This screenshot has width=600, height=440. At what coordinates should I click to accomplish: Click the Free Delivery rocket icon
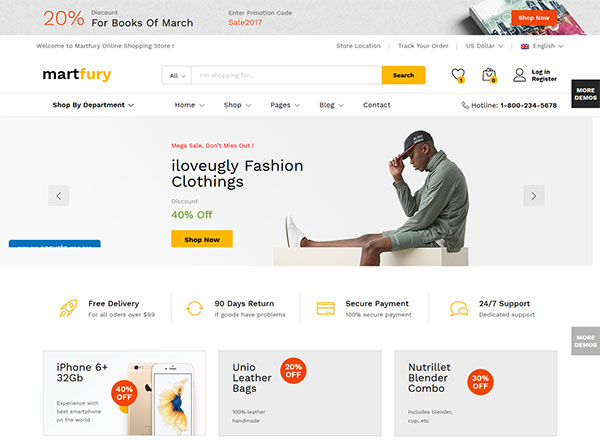click(x=68, y=308)
